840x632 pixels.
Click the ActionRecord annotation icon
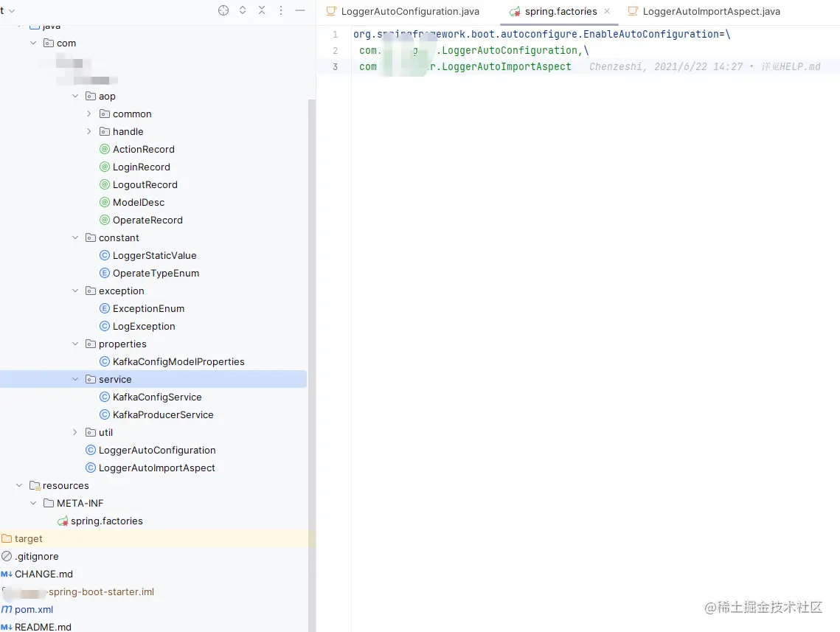(105, 149)
